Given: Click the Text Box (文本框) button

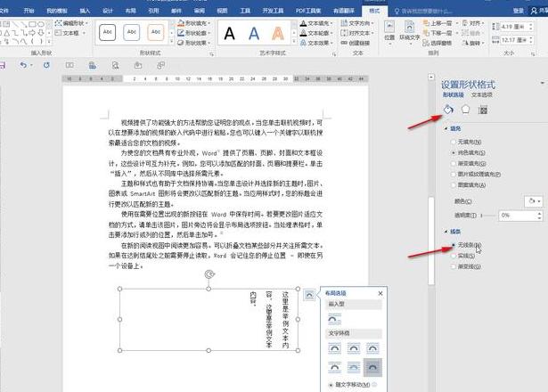Looking at the screenshot, I should pos(71,33).
